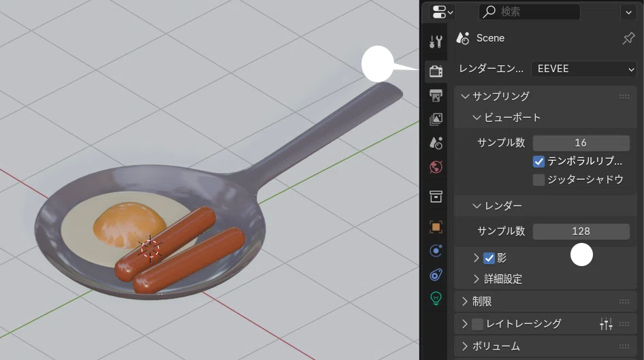
Task: Toggle the pin icon beside Scene
Action: tap(628, 39)
